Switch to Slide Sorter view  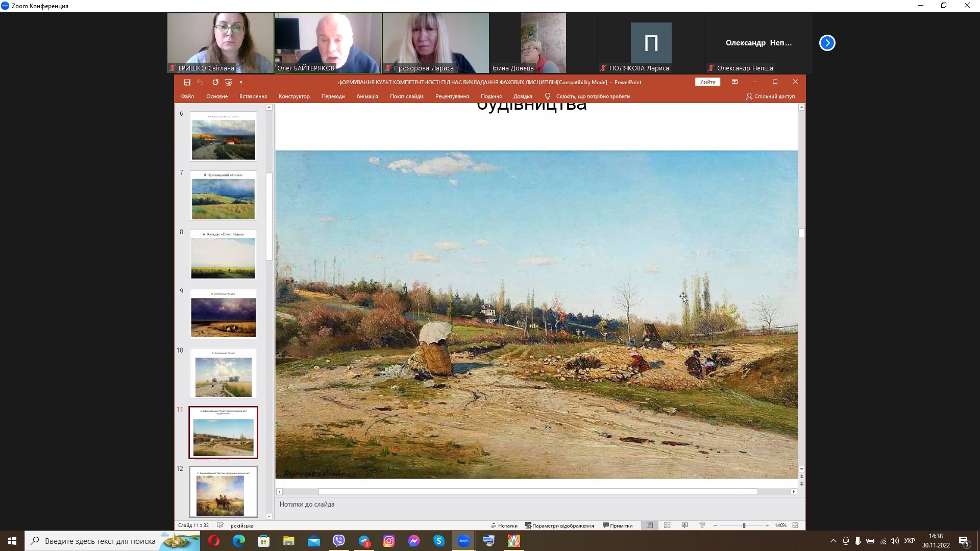667,525
